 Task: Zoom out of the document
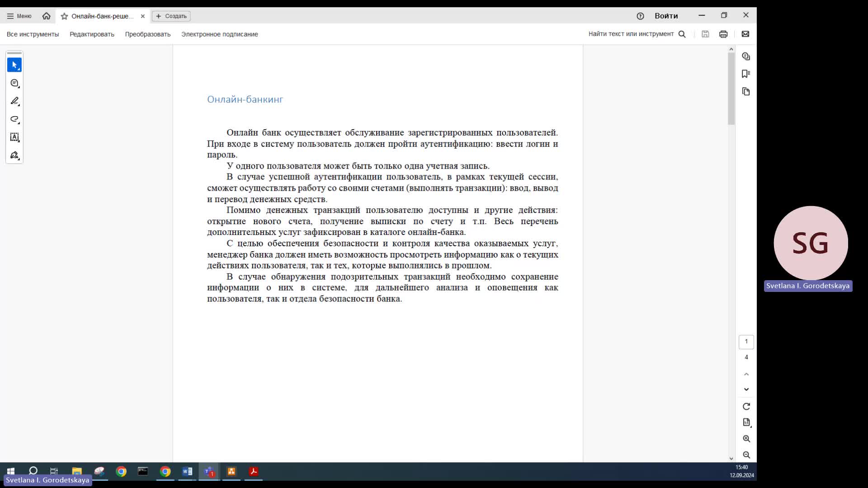746,455
